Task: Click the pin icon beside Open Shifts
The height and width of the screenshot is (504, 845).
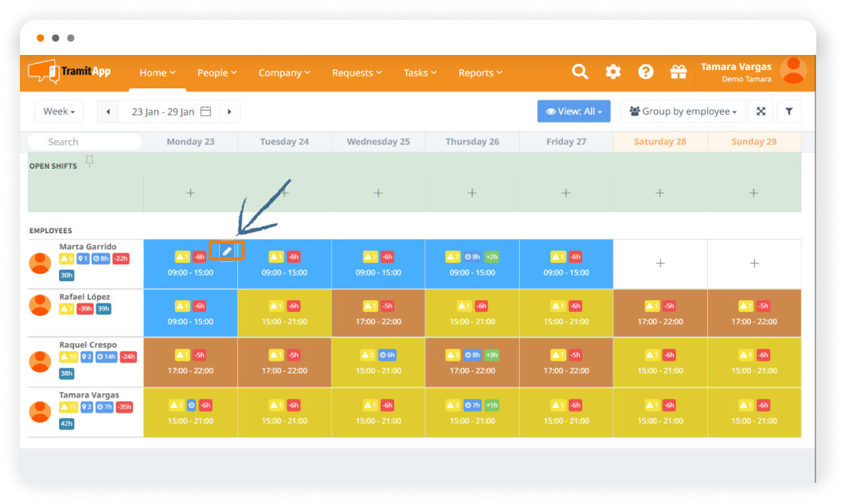Action: [89, 162]
